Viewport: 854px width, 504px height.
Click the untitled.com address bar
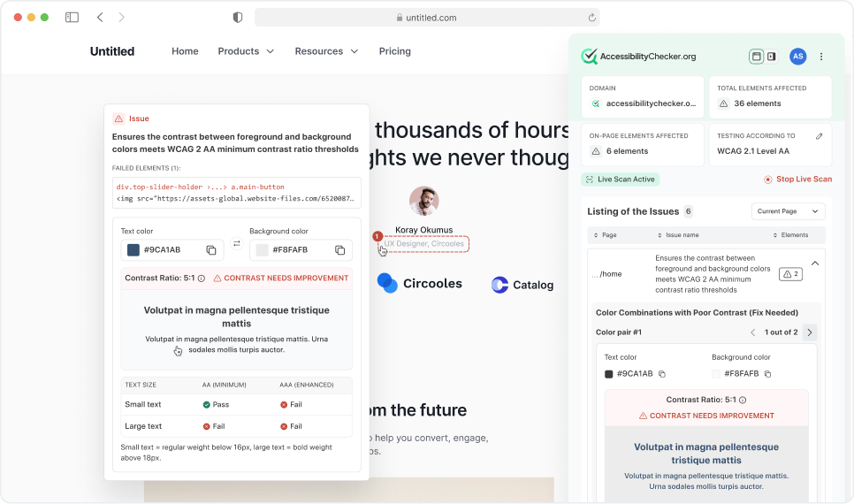click(x=427, y=18)
